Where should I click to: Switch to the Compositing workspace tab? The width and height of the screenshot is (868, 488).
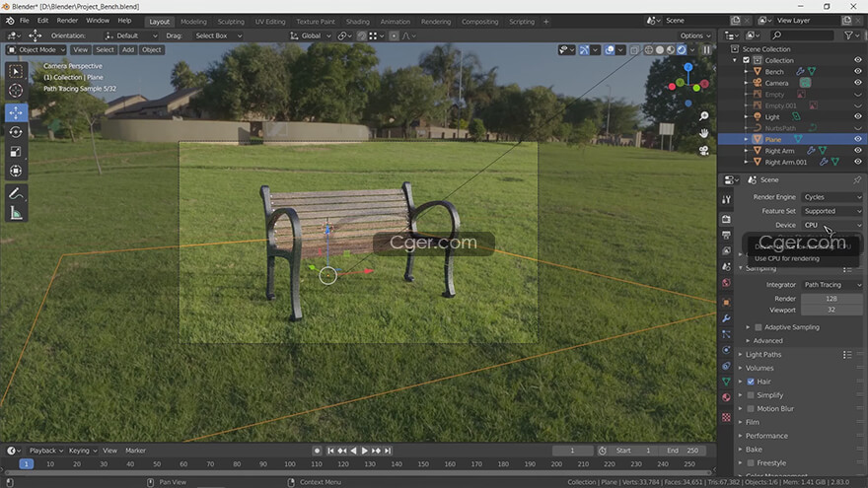pyautogui.click(x=479, y=22)
